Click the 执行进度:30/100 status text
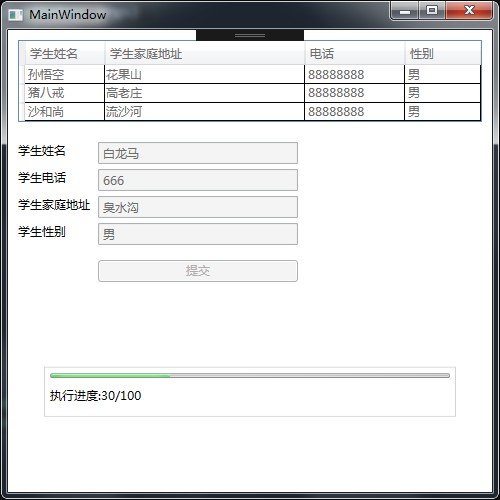This screenshot has width=500, height=500. (96, 396)
